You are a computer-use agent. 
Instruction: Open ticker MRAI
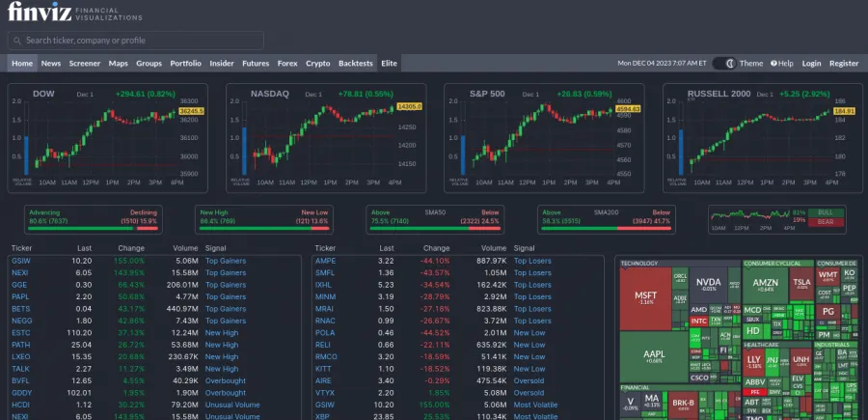[325, 309]
